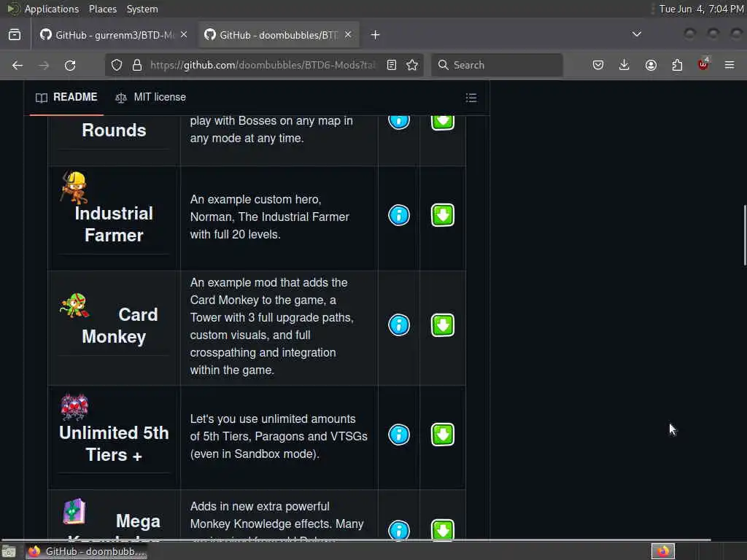Go back to the previous page
Viewport: 747px width, 560px height.
(18, 65)
